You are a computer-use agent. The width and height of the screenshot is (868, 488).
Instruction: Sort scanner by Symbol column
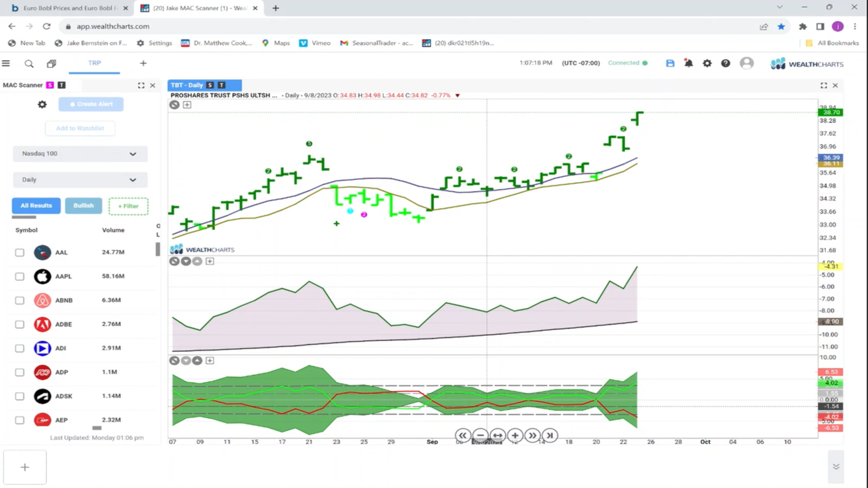[26, 230]
